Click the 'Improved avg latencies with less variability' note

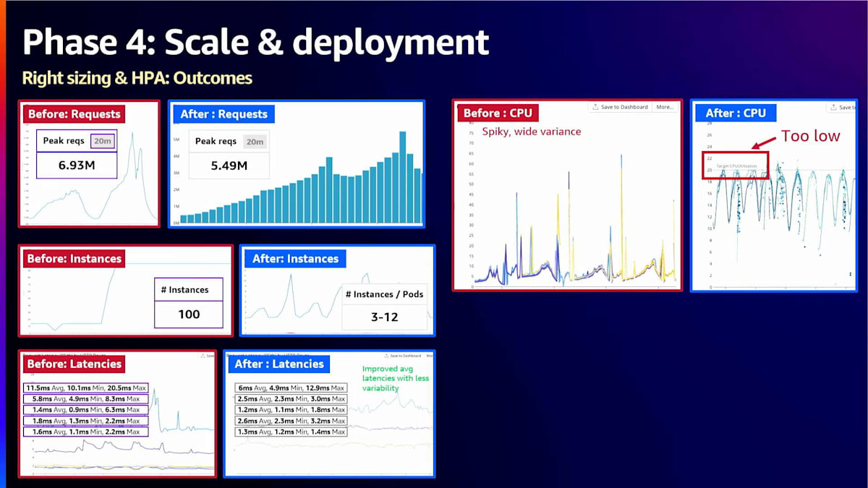[x=396, y=378]
